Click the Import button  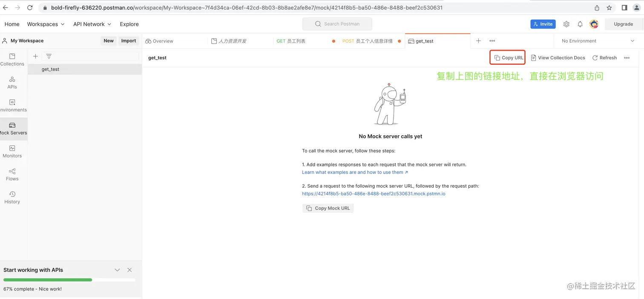click(x=129, y=41)
